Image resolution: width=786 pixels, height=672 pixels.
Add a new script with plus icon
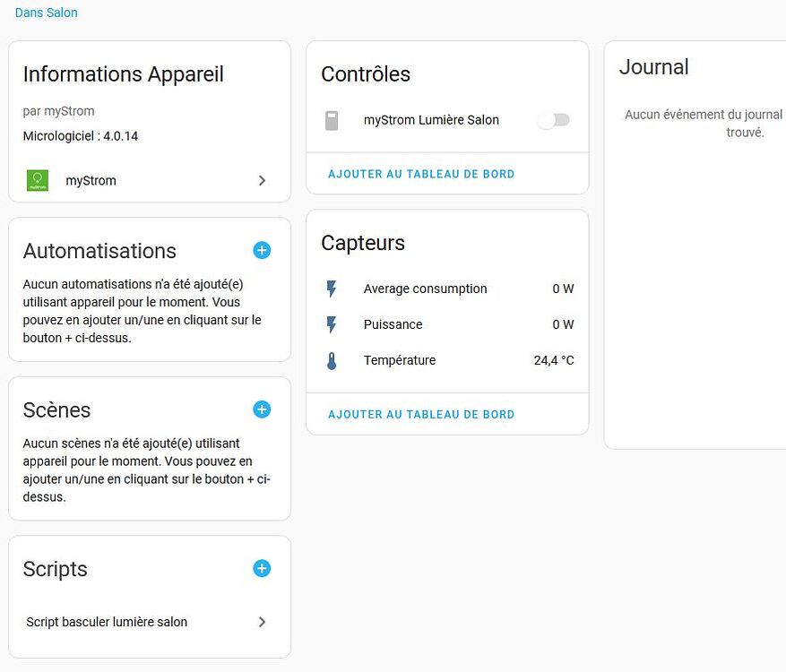point(262,568)
